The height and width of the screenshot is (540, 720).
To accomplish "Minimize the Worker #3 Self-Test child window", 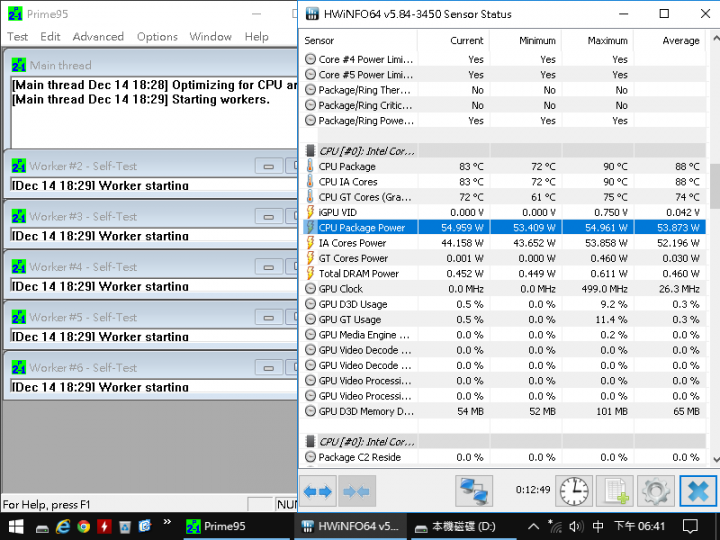I will point(269,216).
